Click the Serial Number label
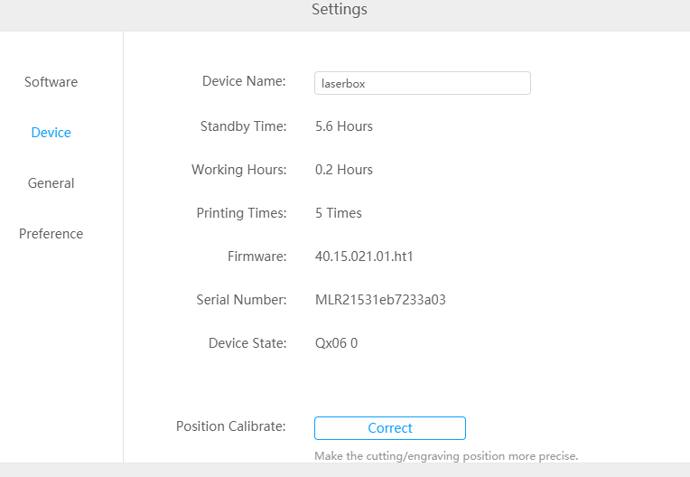This screenshot has height=477, width=690. coord(242,300)
